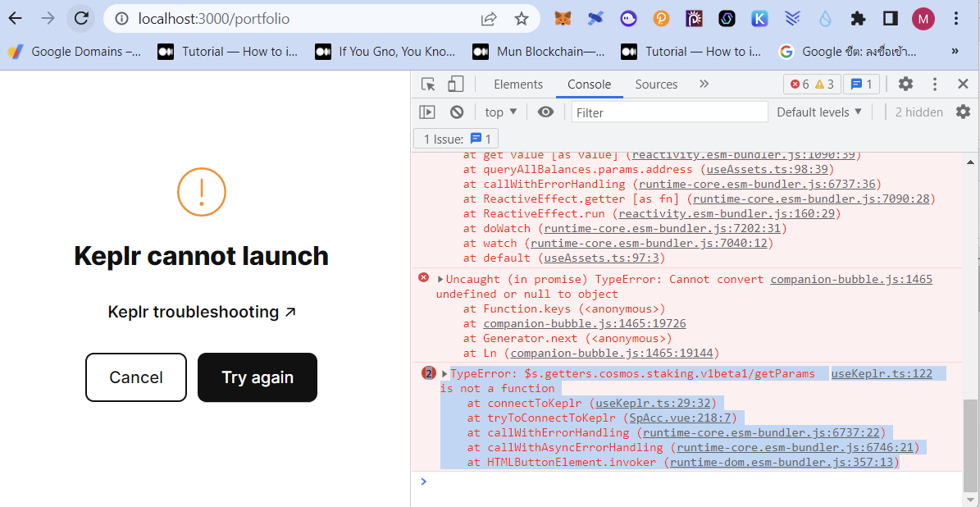Open the Default levels dropdown
This screenshot has height=507, width=980.
coord(819,112)
